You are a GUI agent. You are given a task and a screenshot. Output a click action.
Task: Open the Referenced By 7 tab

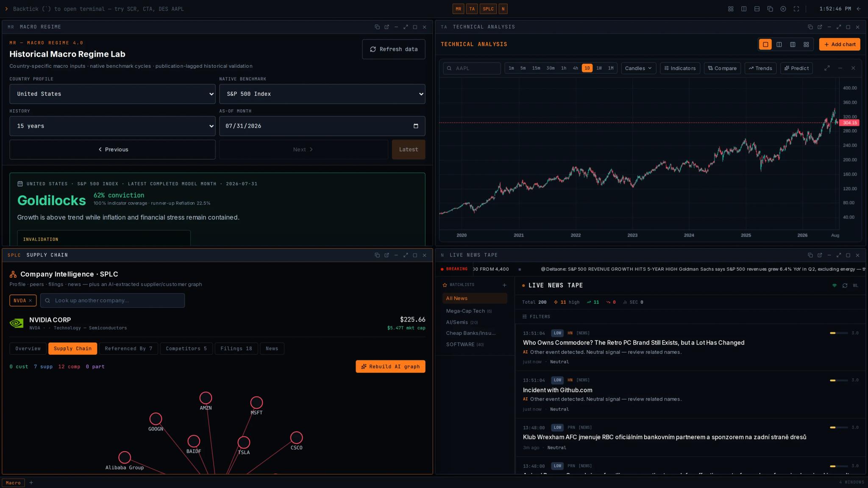click(x=128, y=349)
